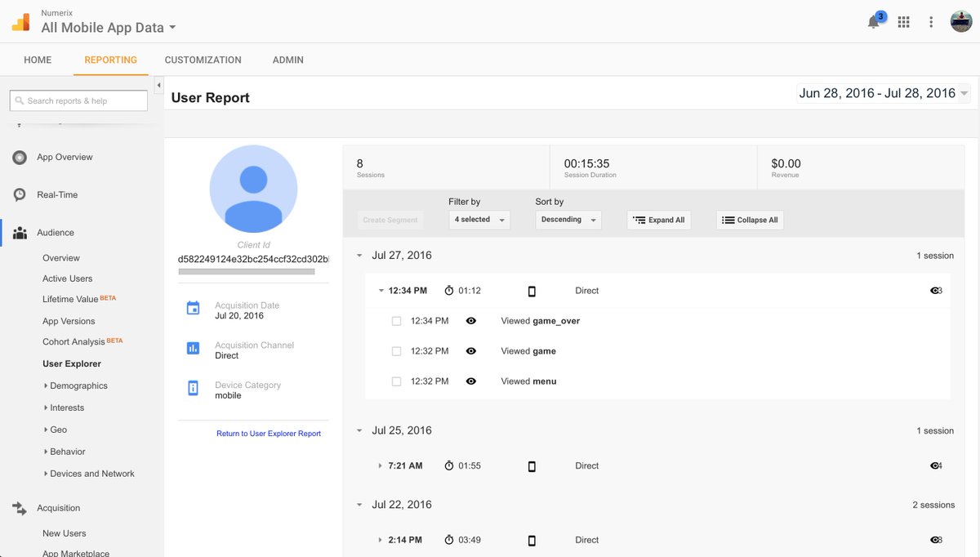Click the Acquisition Date calendar icon
This screenshot has width=980, height=557.
coord(193,308)
